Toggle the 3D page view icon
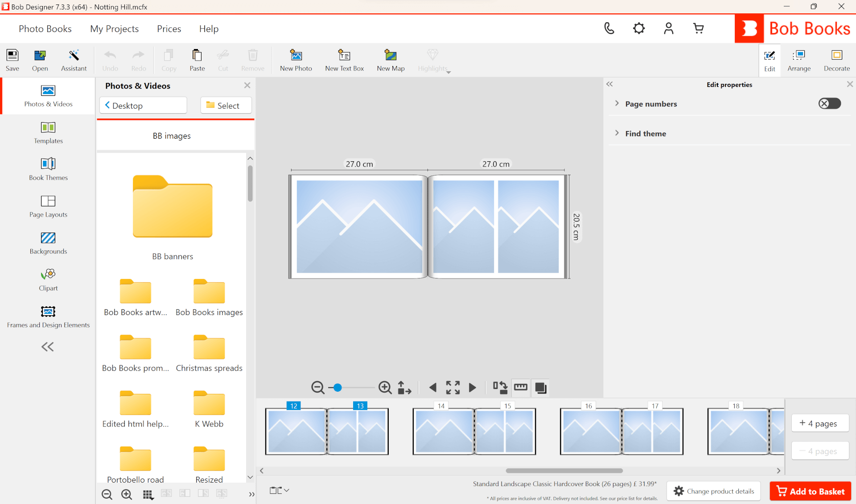This screenshot has width=856, height=504. tap(541, 387)
